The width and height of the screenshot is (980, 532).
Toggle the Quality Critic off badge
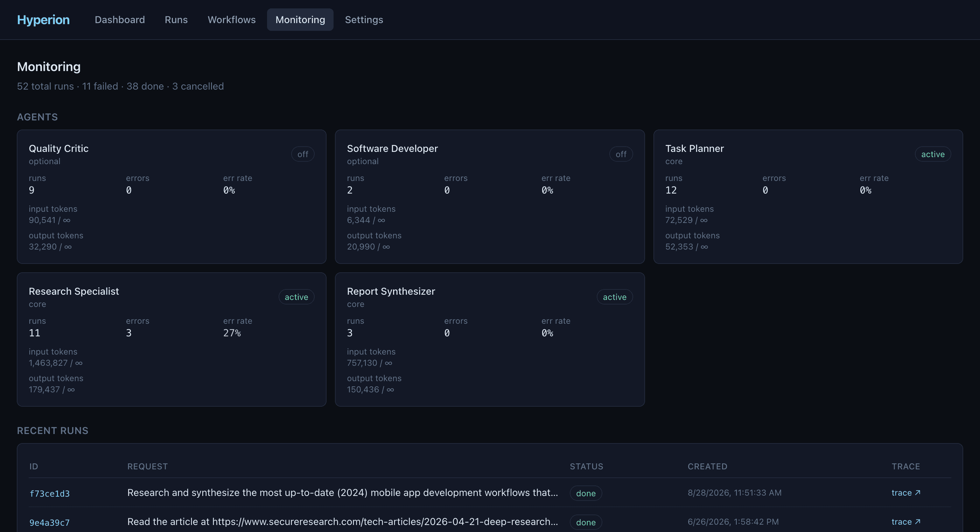point(303,154)
